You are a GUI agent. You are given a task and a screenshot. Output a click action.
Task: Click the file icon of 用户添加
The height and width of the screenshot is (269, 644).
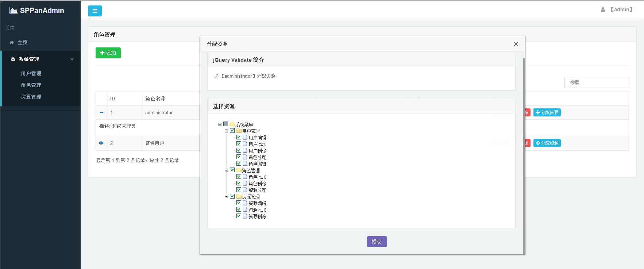[245, 144]
